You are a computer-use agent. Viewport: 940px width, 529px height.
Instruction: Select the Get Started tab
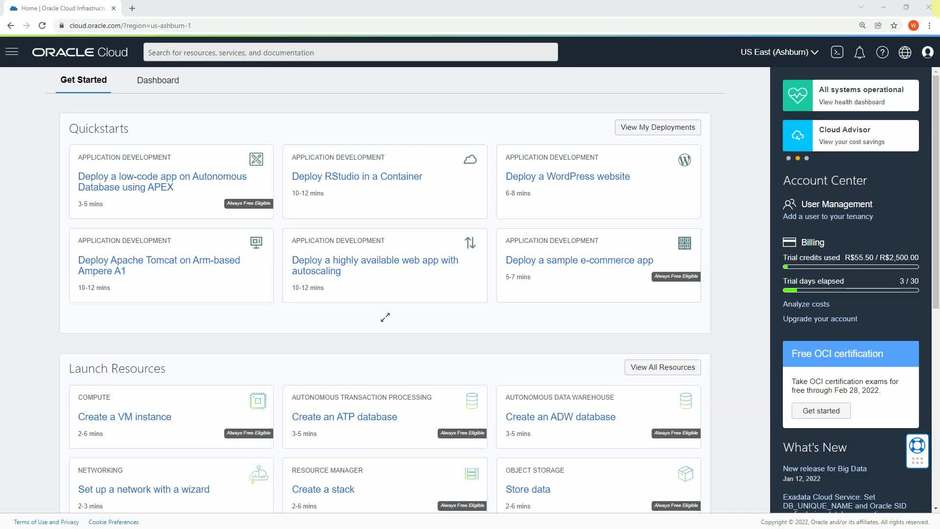click(x=83, y=80)
